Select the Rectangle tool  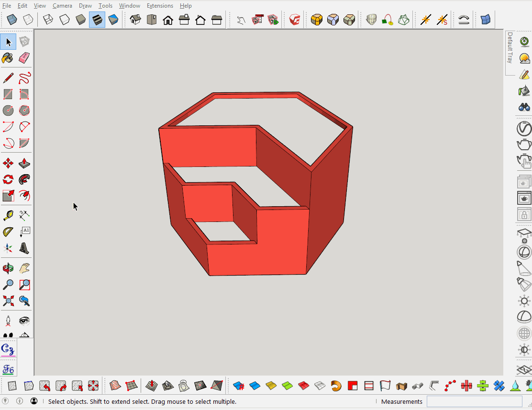pos(8,94)
